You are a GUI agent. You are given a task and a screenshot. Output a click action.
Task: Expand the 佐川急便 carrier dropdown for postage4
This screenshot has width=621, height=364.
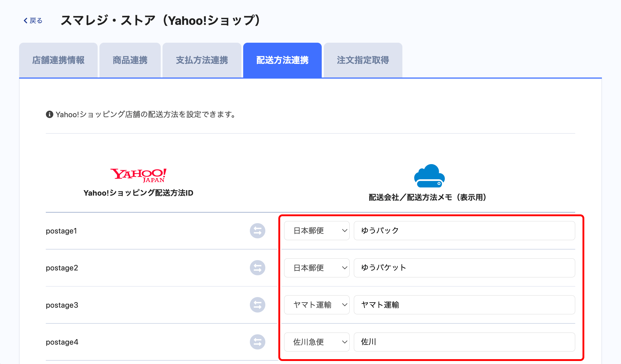(317, 342)
